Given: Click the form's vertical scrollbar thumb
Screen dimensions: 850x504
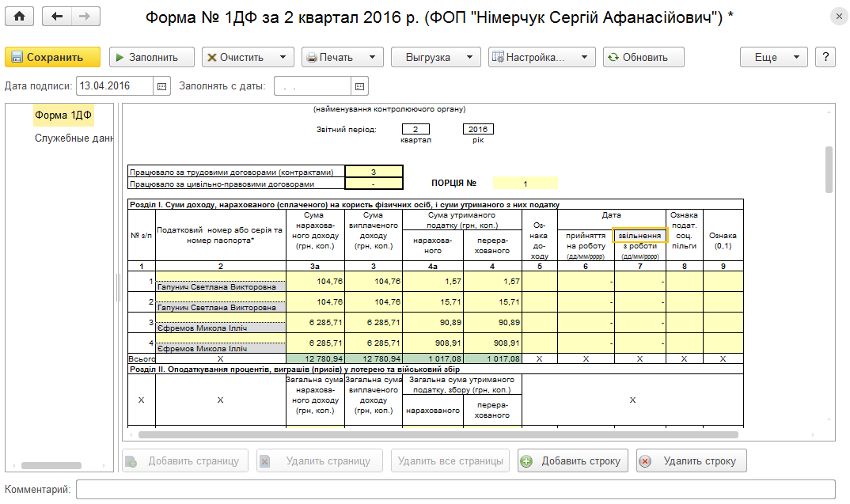Looking at the screenshot, I should pyautogui.click(x=829, y=169).
